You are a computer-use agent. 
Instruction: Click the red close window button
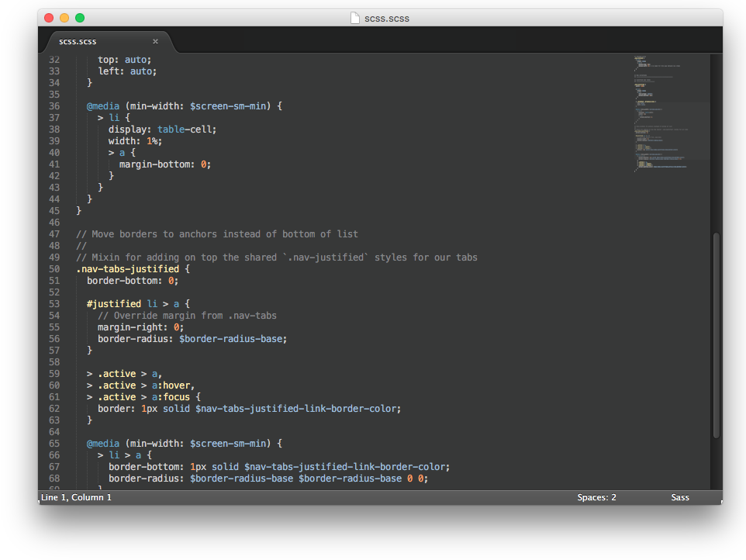click(49, 18)
